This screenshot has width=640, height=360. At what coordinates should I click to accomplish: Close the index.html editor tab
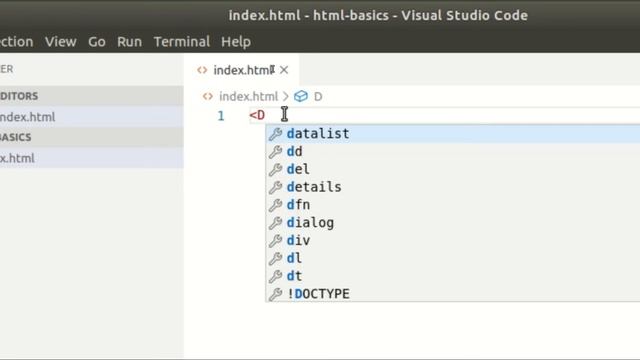tap(284, 70)
